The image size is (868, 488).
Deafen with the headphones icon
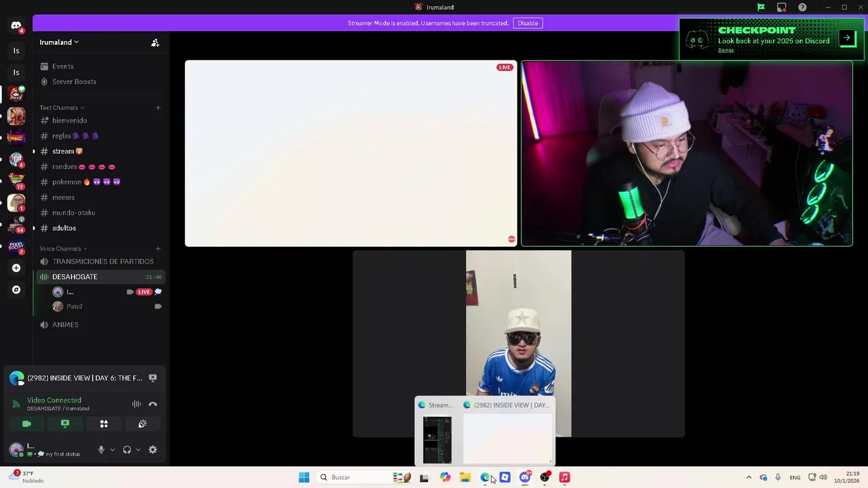tap(127, 449)
